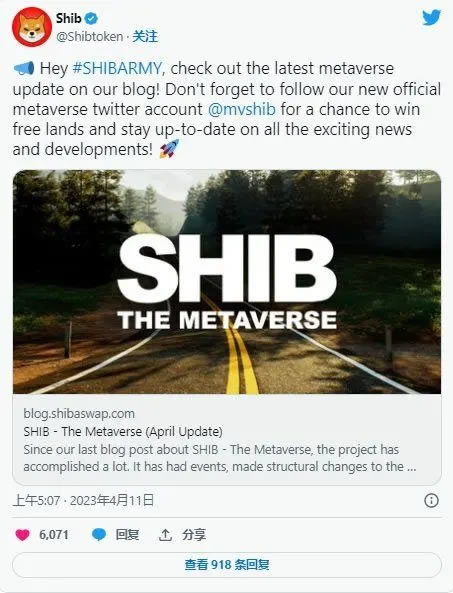Click the 6,071 likes count
This screenshot has height=593, width=453.
(x=54, y=535)
